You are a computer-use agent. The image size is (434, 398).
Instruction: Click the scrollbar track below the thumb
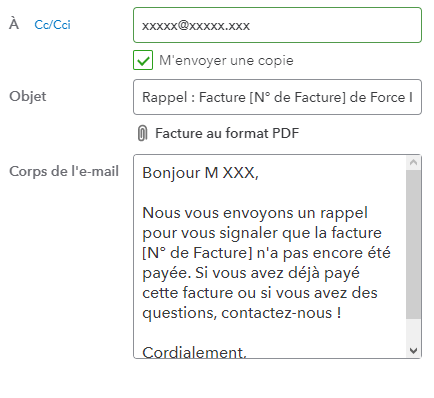point(414,331)
